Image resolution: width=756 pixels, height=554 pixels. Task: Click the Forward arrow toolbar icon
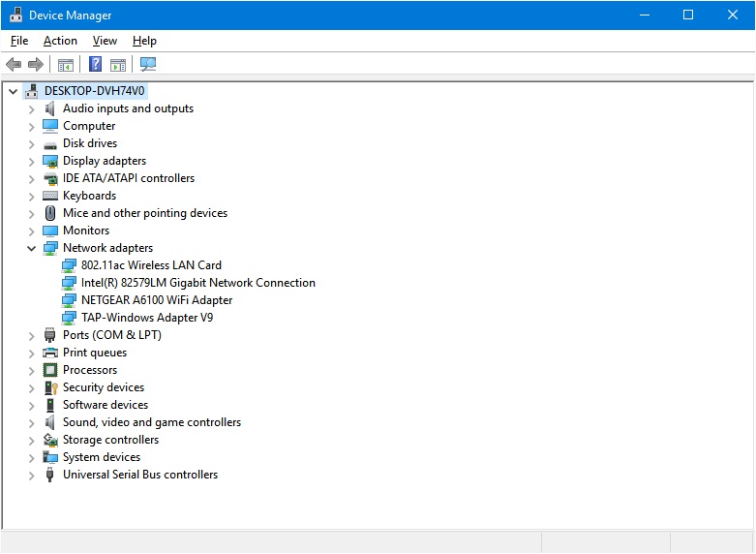[x=35, y=64]
